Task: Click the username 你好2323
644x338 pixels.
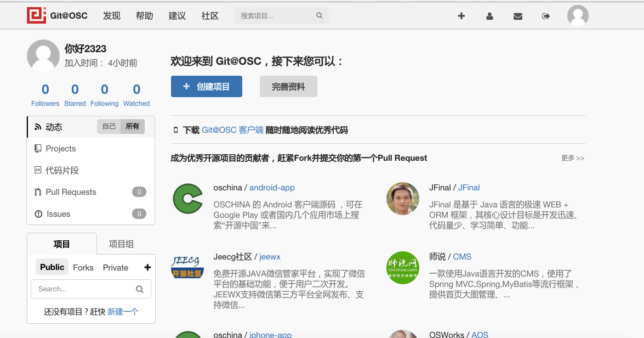Action: (86, 48)
